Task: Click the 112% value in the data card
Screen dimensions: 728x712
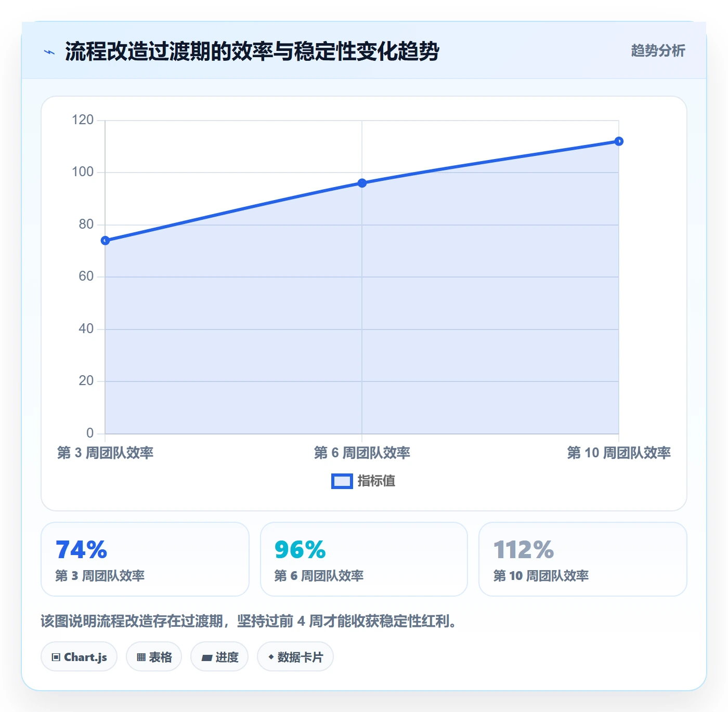Action: coord(524,550)
